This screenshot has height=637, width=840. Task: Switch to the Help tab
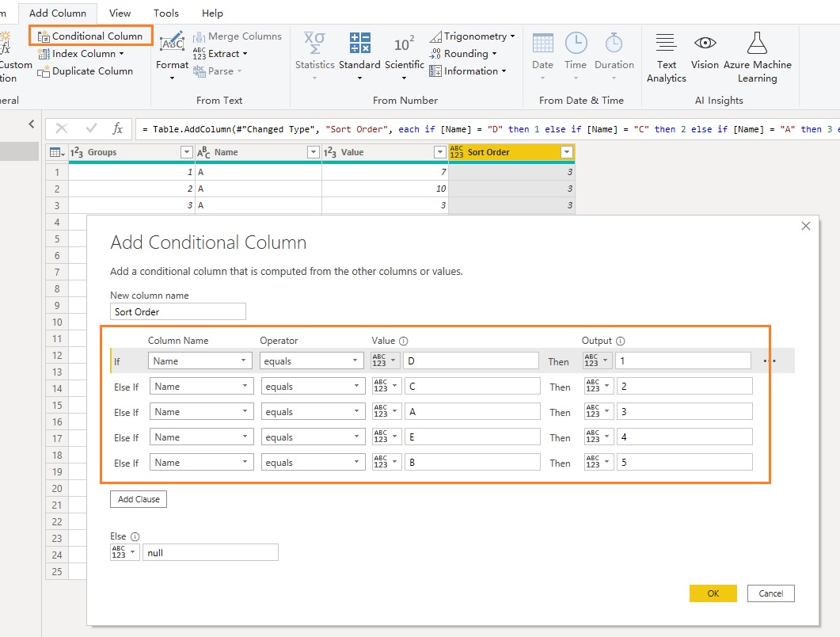212,13
